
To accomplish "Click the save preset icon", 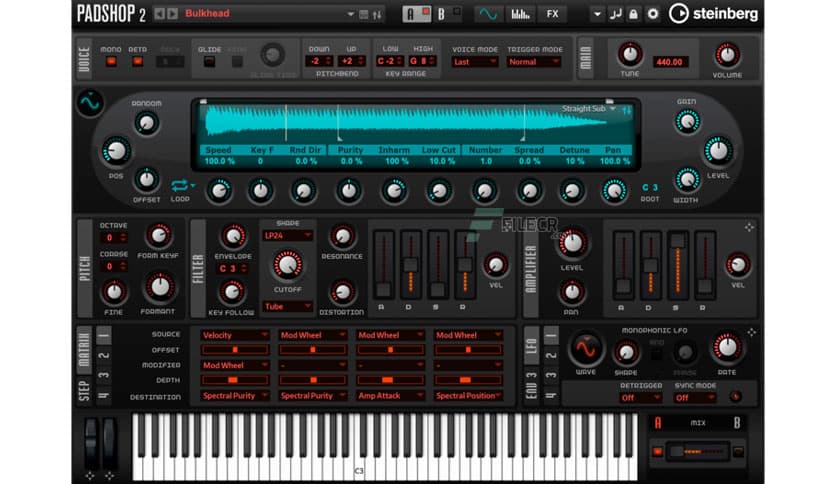I will pyautogui.click(x=364, y=14).
